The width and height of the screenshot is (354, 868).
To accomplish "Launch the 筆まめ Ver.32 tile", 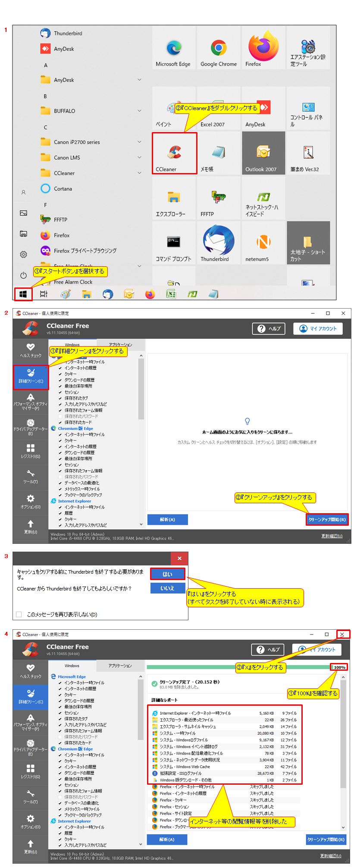I will pyautogui.click(x=308, y=153).
